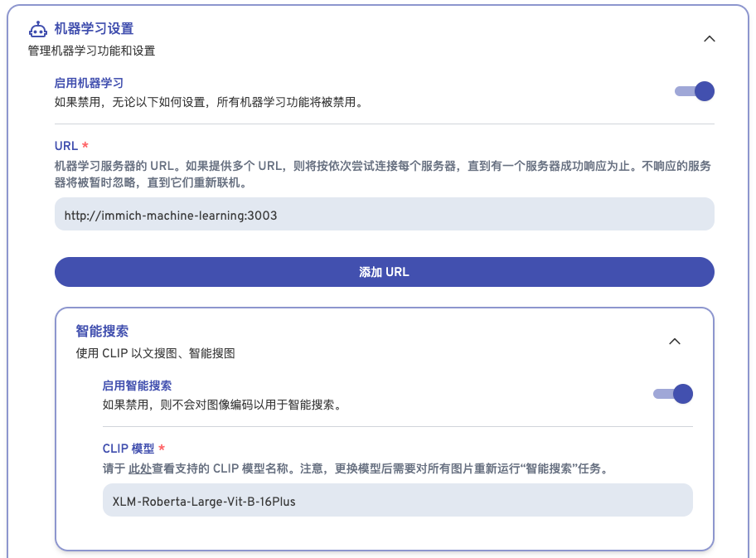Collapse the 智能搜索 panel chevron
Viewport: 756px width, 558px height.
point(675,341)
